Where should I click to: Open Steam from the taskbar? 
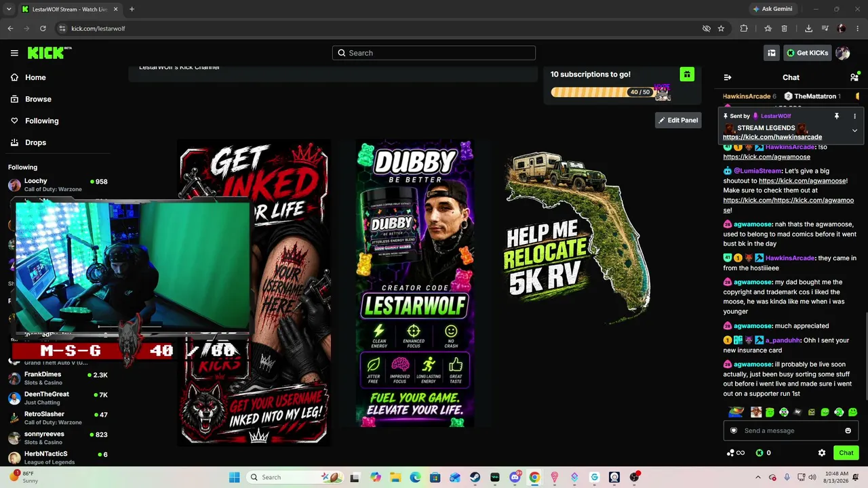[475, 477]
